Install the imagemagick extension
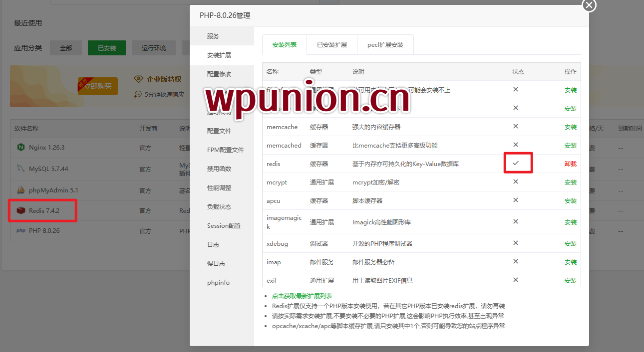Image resolution: width=644 pixels, height=352 pixels. [571, 222]
